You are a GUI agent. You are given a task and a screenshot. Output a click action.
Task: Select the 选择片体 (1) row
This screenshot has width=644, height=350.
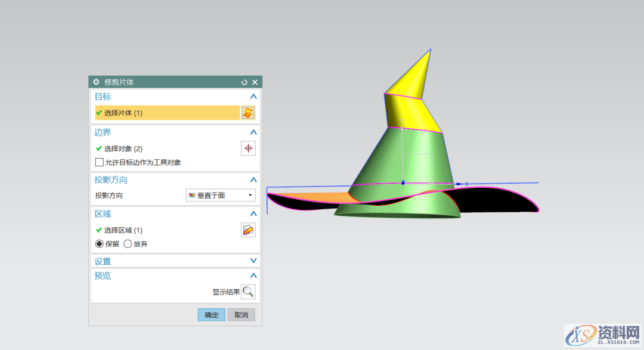167,113
